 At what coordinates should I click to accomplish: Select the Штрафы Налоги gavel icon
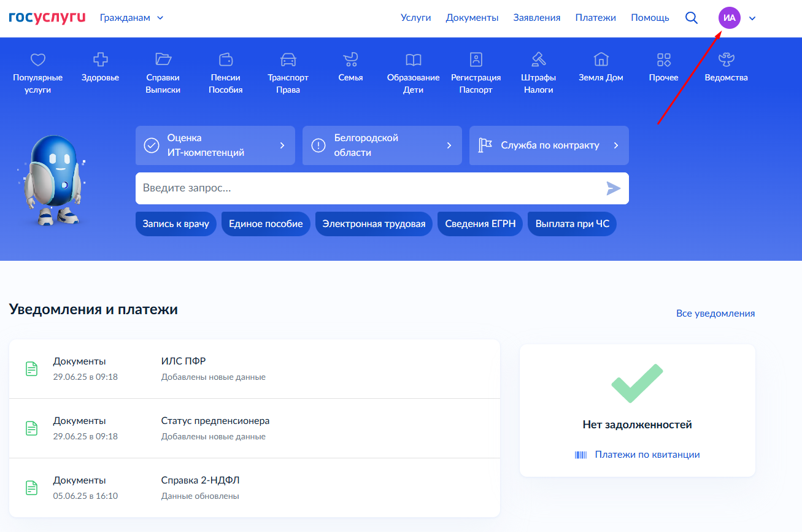click(538, 60)
